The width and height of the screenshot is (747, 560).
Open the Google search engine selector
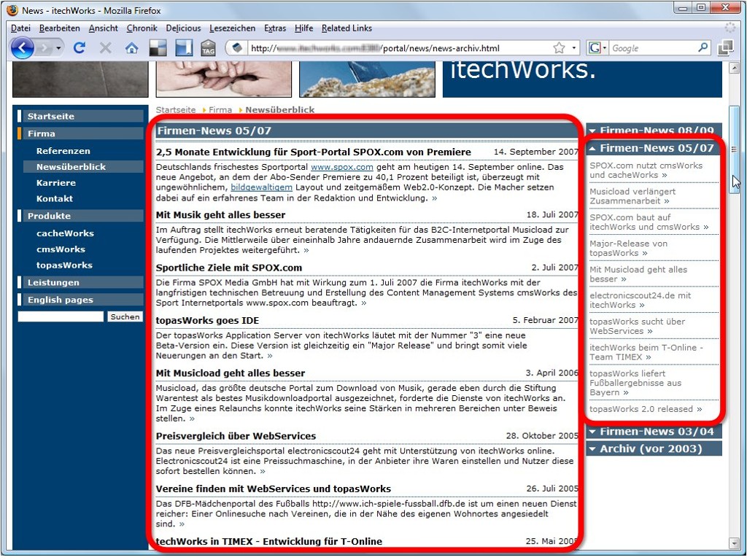click(x=597, y=47)
